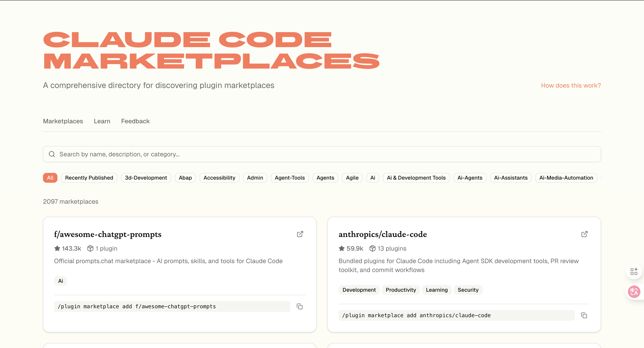Screen dimensions: 644x348
Task: Filter by Recently Published
Action: pos(89,178)
